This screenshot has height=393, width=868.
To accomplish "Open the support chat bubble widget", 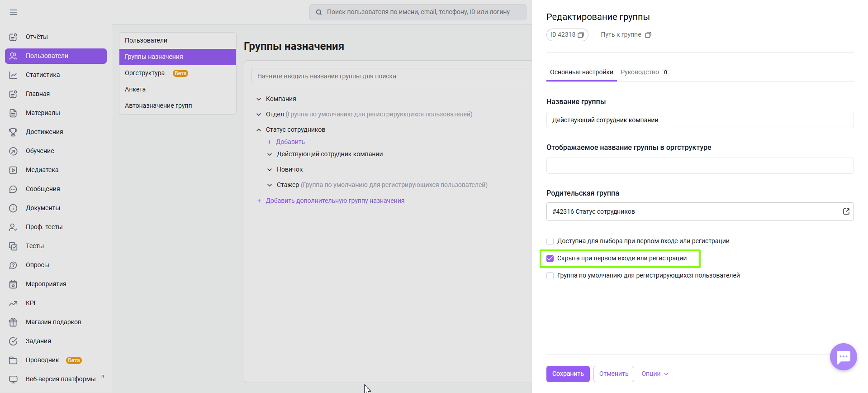I will 843,357.
